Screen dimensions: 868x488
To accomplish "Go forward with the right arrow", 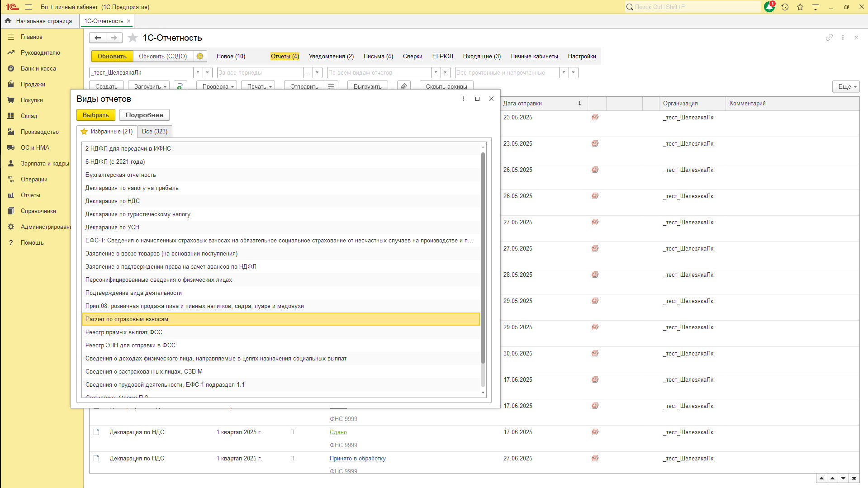I will tap(114, 38).
